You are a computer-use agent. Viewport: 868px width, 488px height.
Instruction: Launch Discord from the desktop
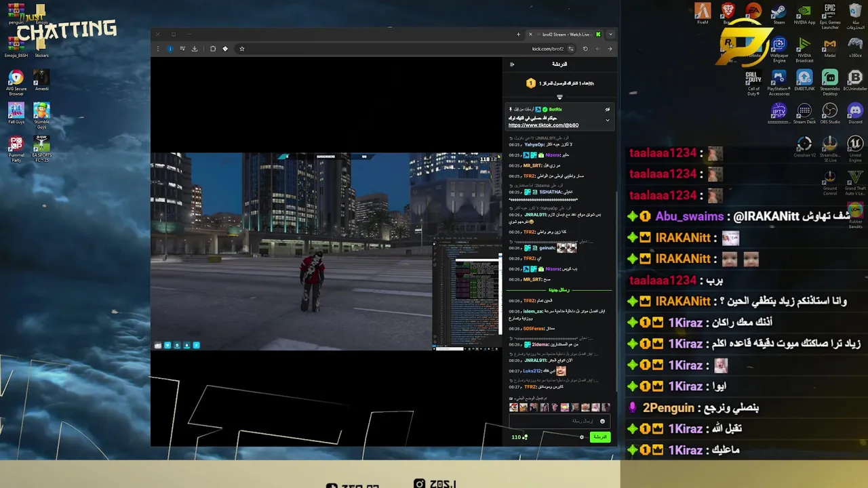855,113
